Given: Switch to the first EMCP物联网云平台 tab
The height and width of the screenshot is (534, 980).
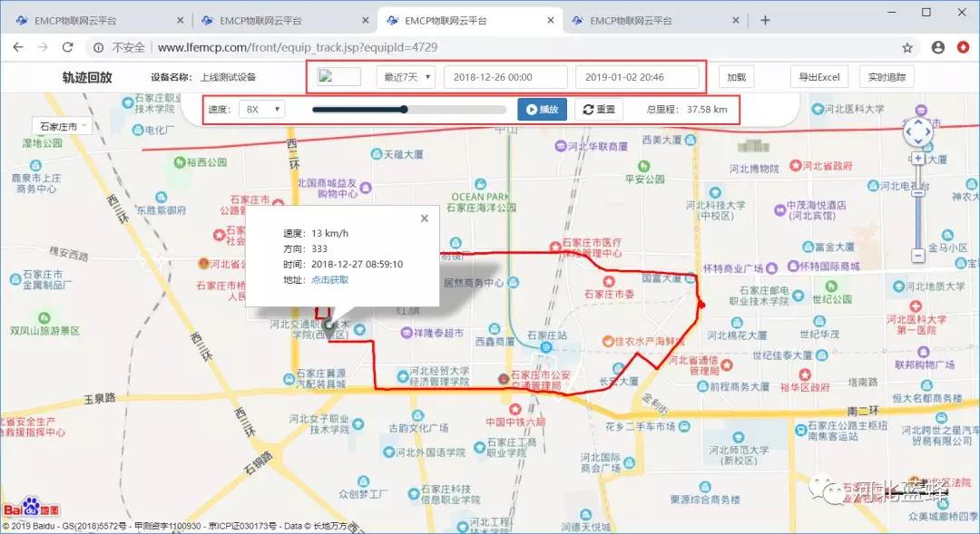Looking at the screenshot, I should click(x=75, y=21).
